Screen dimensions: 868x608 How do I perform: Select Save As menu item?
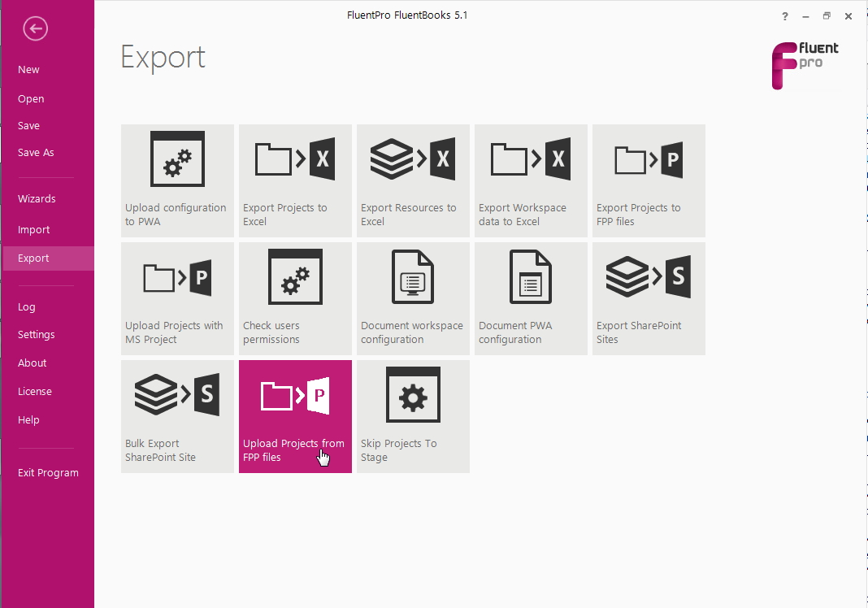[36, 152]
